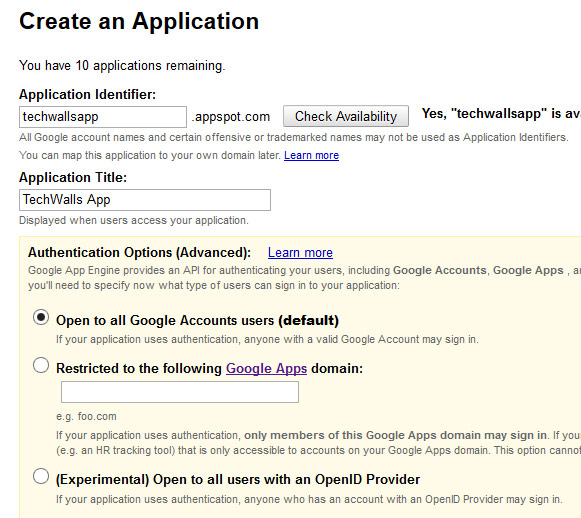Click '(Experimental) Open to all users with an OpenID Provider' label
Viewport: 581px width, 518px height.
(238, 479)
